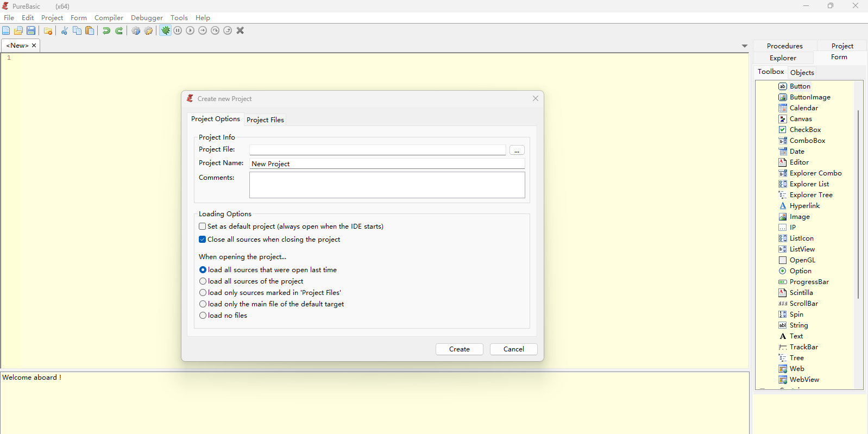The image size is (868, 434).
Task: Click the Project Name input field
Action: 387,164
